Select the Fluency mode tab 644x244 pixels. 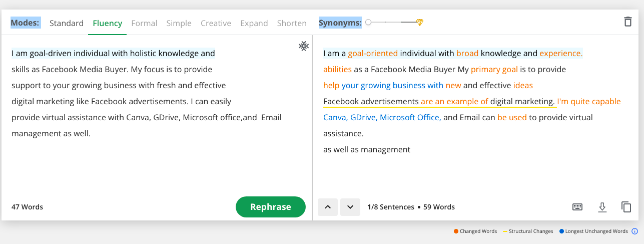point(108,23)
